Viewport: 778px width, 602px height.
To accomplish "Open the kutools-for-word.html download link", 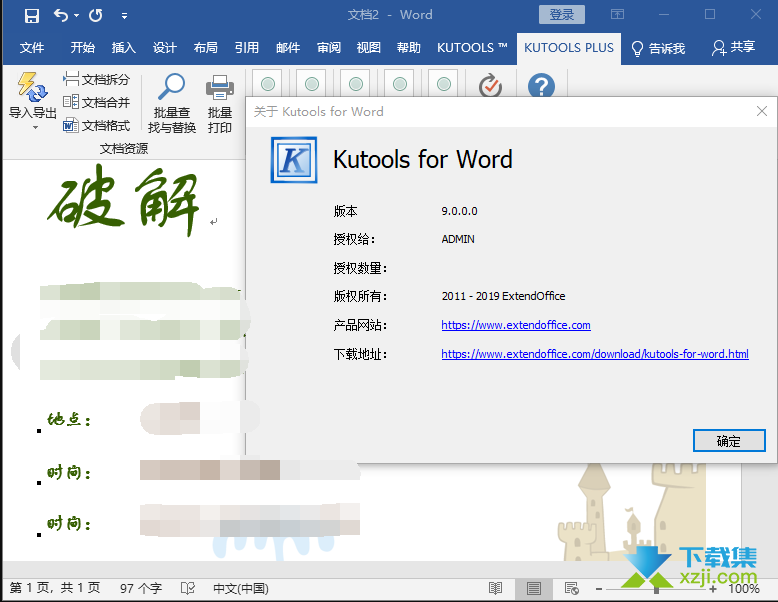I will [595, 354].
